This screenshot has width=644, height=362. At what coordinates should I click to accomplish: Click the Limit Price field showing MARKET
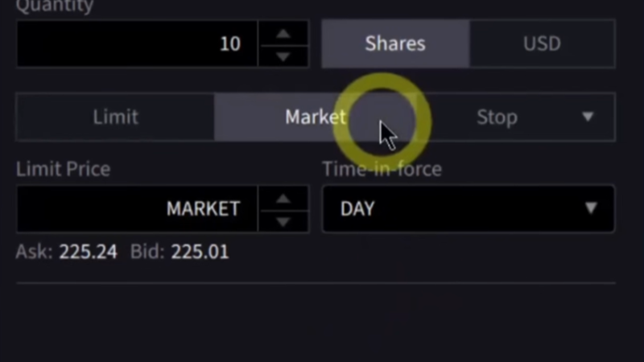click(137, 208)
